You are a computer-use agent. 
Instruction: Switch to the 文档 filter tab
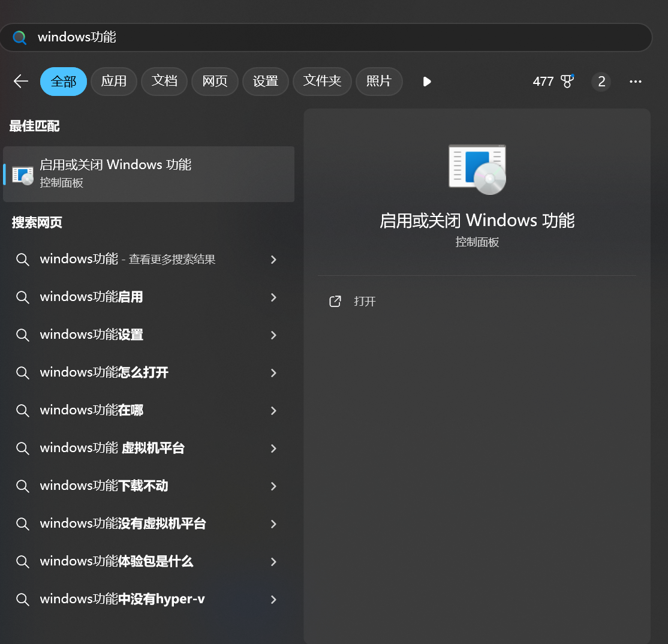164,81
